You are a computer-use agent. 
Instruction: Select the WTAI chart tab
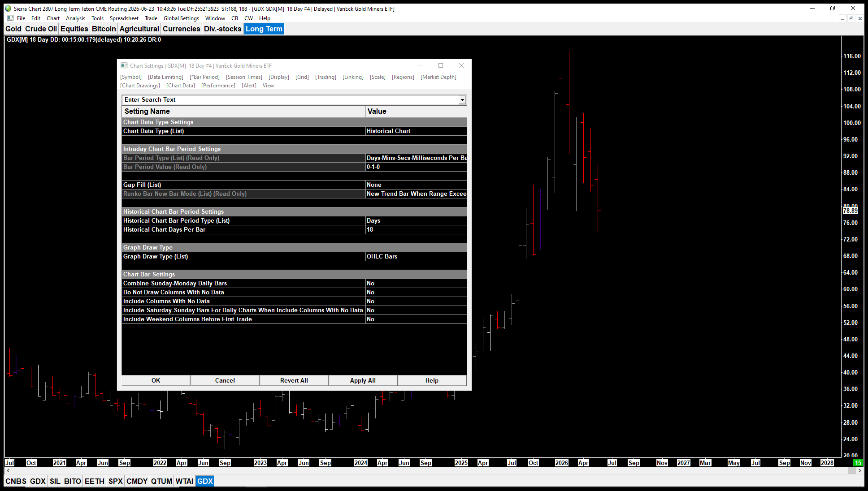click(184, 481)
